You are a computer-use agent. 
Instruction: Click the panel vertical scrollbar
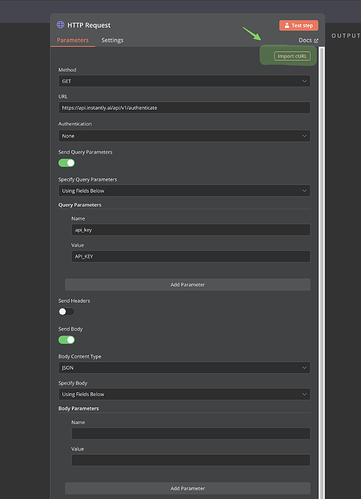(322, 273)
